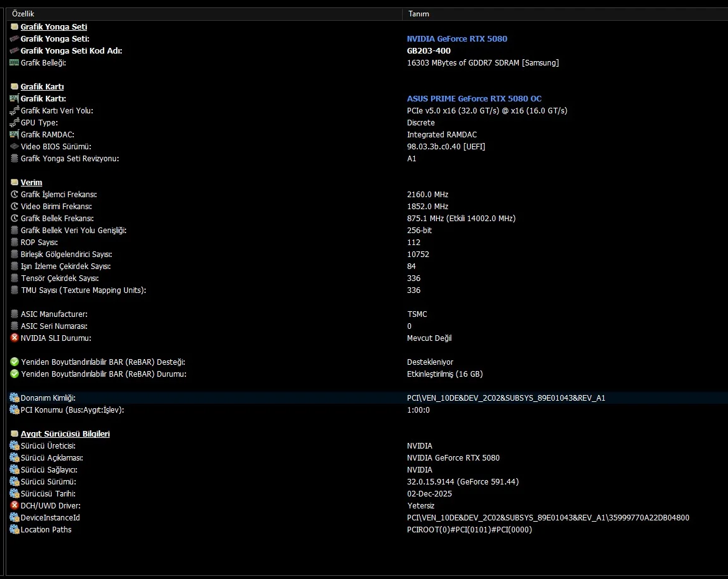
Task: Select the Verim section heading
Action: [x=32, y=183]
